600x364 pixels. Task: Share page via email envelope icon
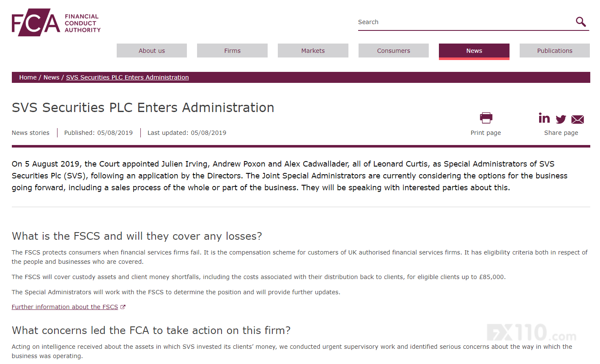pos(578,119)
